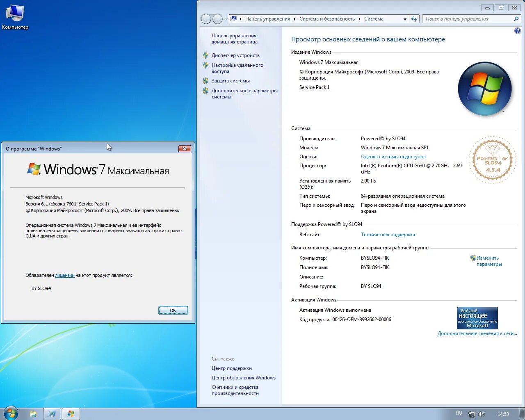Open Защита системы
The height and width of the screenshot is (420, 525).
point(231,81)
